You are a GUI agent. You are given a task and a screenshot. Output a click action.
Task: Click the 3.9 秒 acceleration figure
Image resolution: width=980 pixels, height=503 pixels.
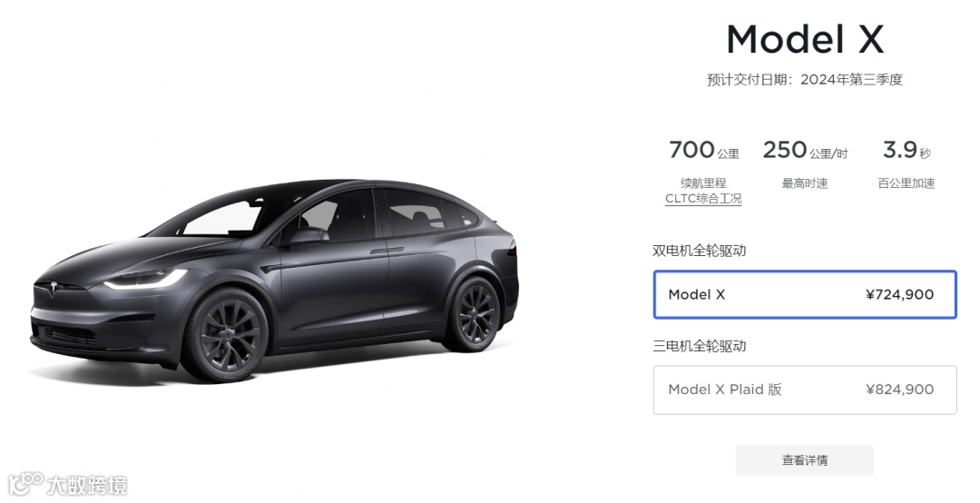click(906, 150)
